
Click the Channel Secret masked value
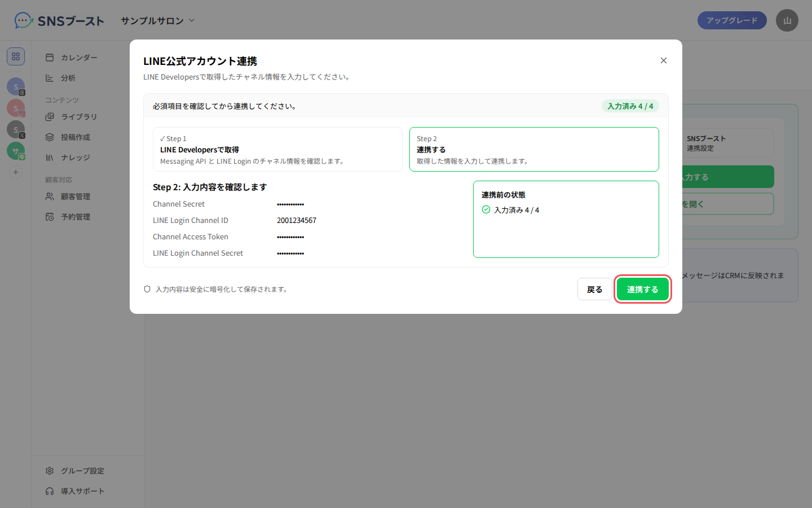(x=290, y=204)
